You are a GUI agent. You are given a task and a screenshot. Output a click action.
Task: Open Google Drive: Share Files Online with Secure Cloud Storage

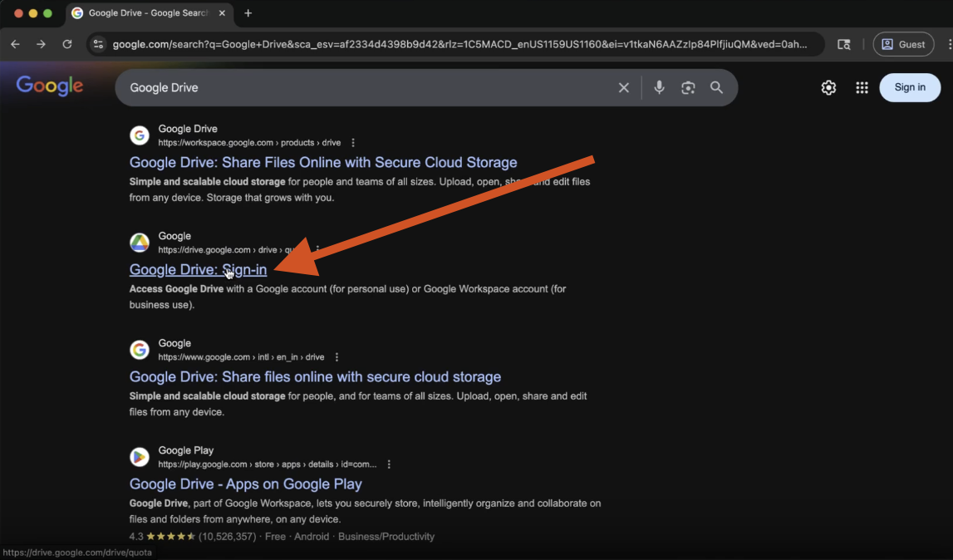pyautogui.click(x=323, y=162)
